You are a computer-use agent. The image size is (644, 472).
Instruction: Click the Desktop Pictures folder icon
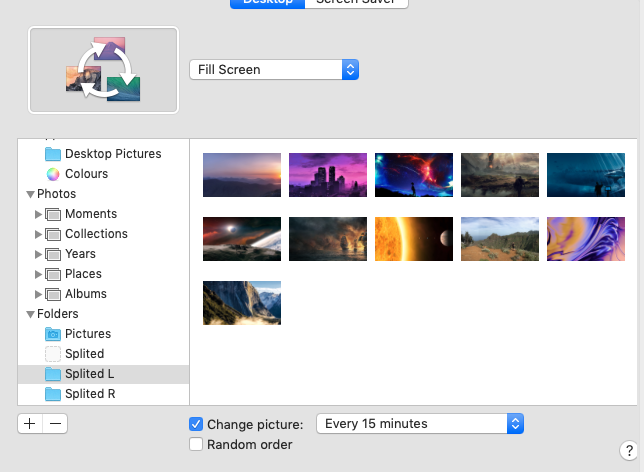click(x=53, y=154)
